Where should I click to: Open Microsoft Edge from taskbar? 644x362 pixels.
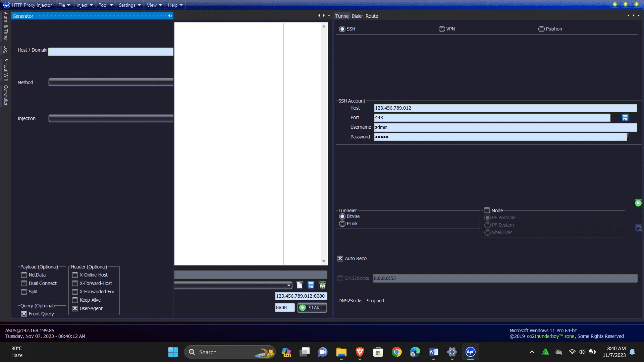[415, 352]
